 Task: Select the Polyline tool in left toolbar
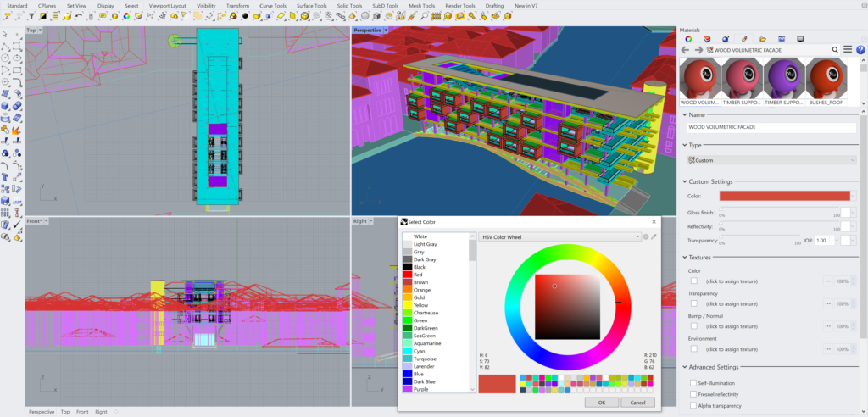(5, 46)
